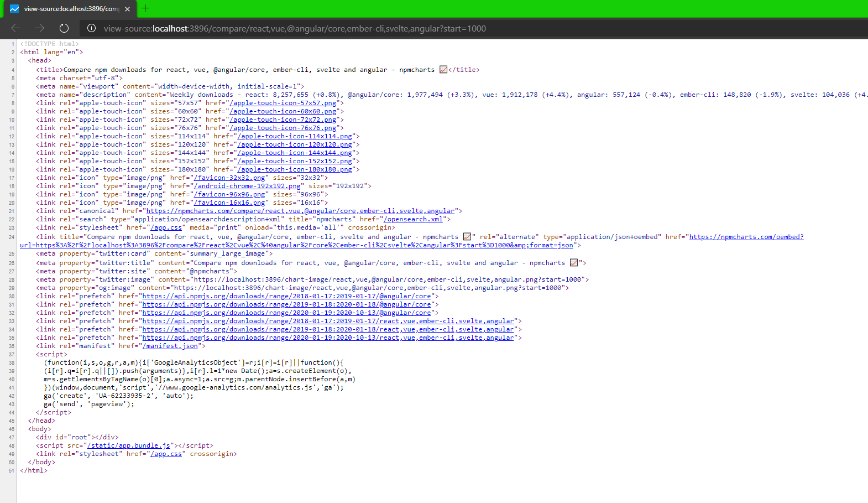This screenshot has height=503, width=868.
Task: Open the manifest.json link
Action: point(170,346)
